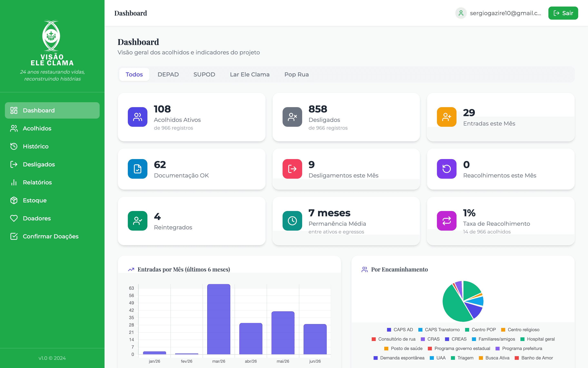588x368 pixels.
Task: Open the Pop Rua tab
Action: pos(296,74)
